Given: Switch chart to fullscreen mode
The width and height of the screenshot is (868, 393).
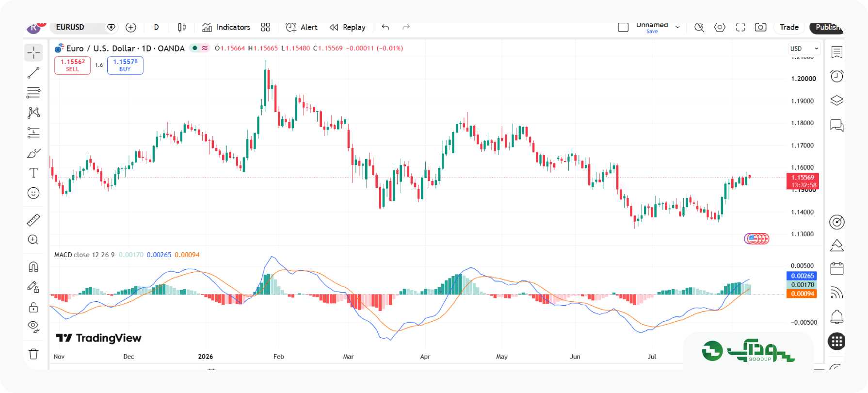Looking at the screenshot, I should pyautogui.click(x=740, y=27).
